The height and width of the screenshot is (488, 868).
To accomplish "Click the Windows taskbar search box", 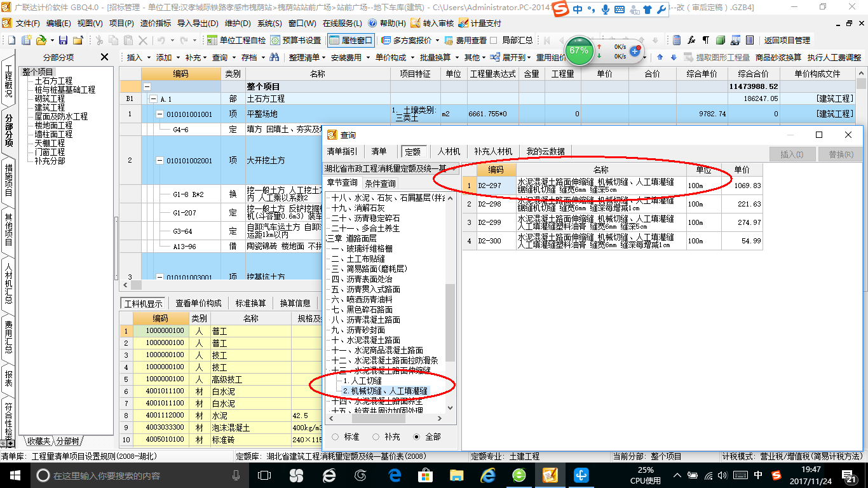I will coord(139,475).
